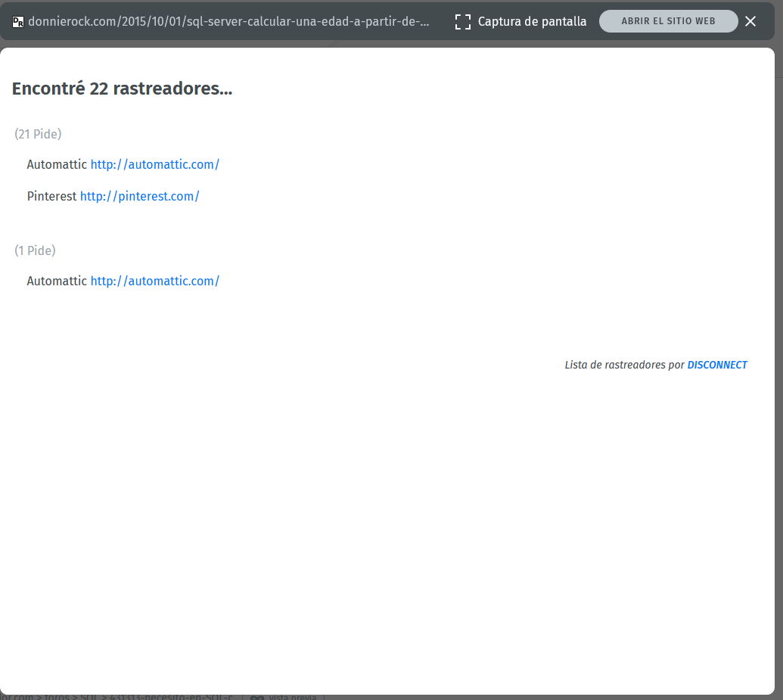Image resolution: width=783 pixels, height=700 pixels.
Task: Click the donnierock site favicon
Action: click(x=18, y=22)
